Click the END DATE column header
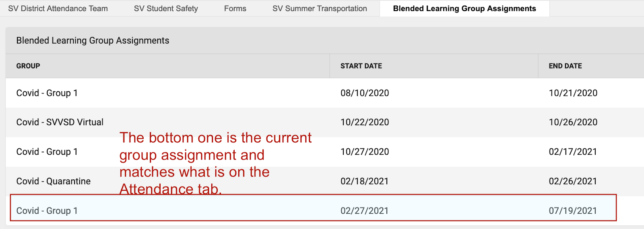Image resolution: width=644 pixels, height=229 pixels. coord(565,66)
